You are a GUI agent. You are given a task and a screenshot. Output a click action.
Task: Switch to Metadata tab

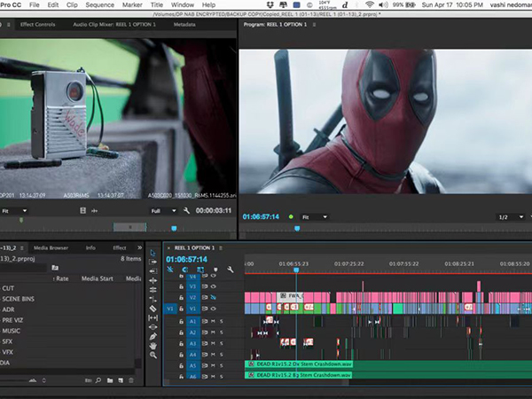point(184,25)
